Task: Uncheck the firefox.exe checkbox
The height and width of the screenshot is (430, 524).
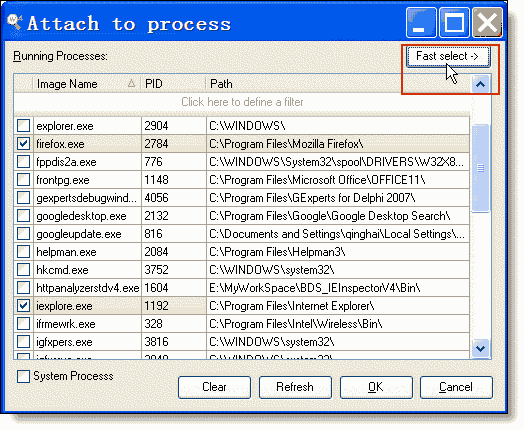Action: (23, 144)
